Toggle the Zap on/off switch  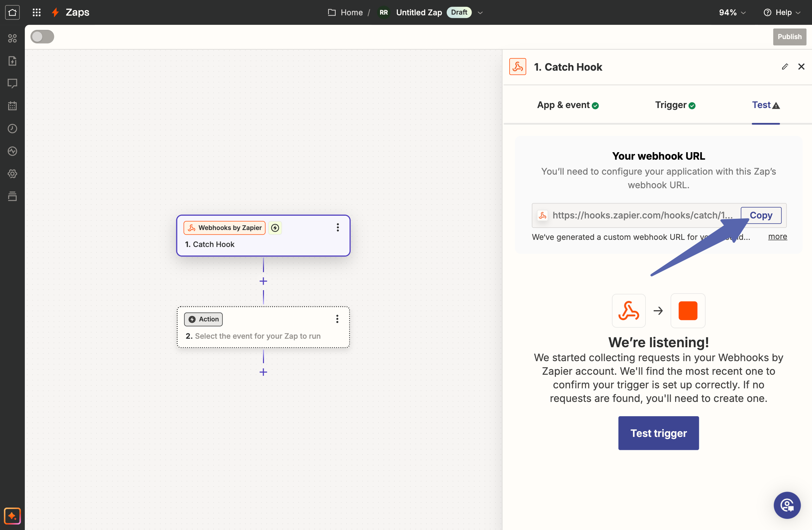tap(42, 37)
